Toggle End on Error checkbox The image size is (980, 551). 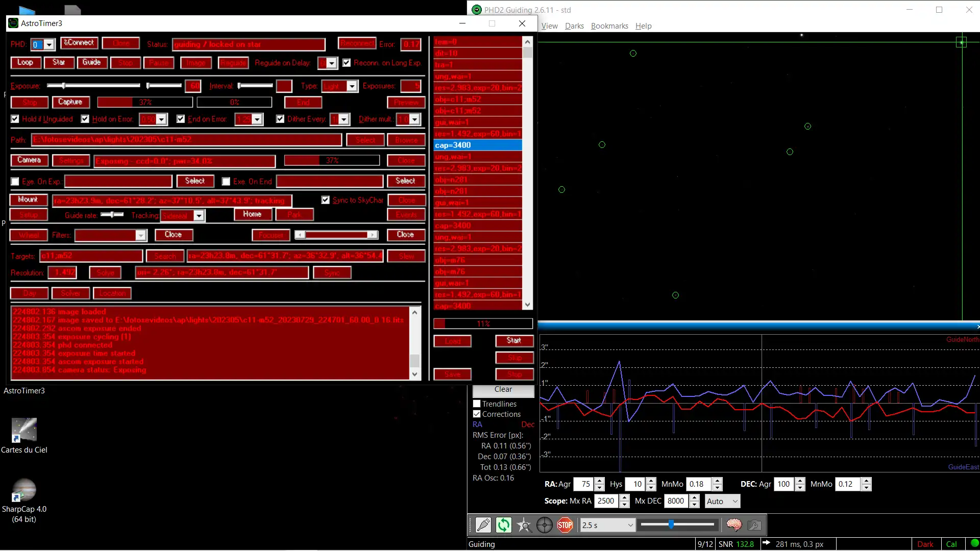tap(181, 119)
